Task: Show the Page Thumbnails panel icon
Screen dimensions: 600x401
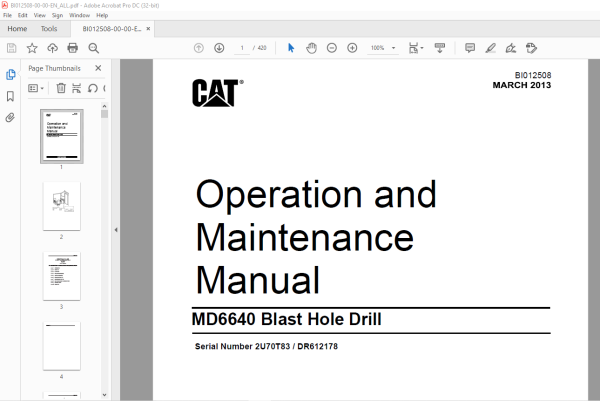Action: point(11,74)
